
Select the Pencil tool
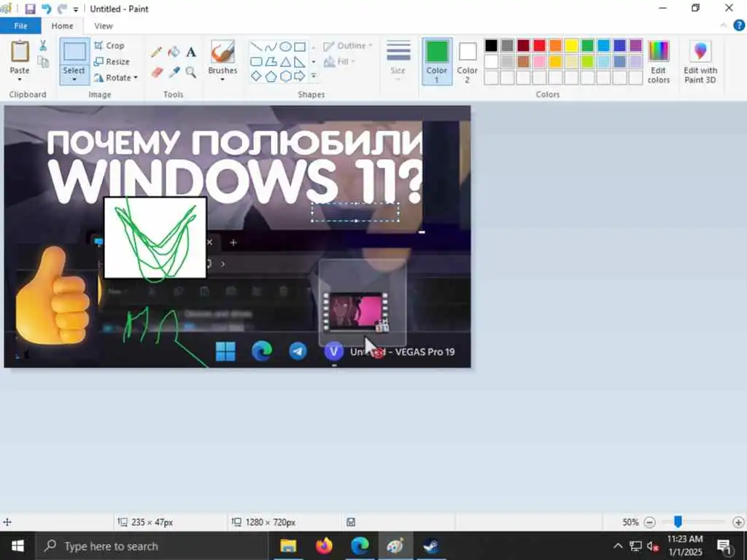pos(156,52)
